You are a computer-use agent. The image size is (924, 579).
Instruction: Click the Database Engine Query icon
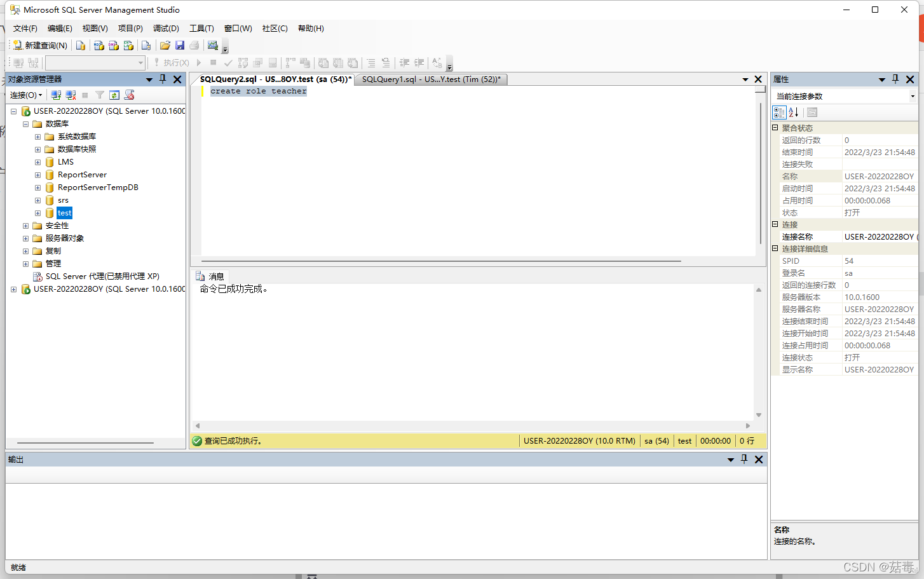81,45
